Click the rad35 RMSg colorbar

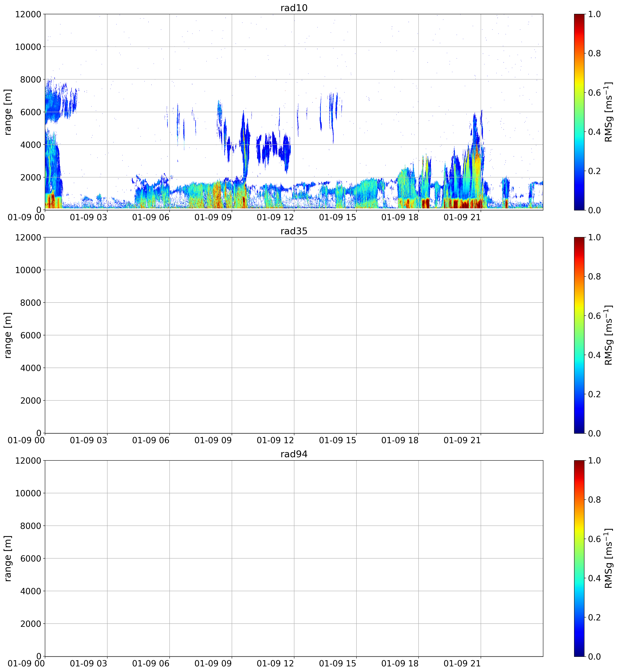tap(579, 335)
